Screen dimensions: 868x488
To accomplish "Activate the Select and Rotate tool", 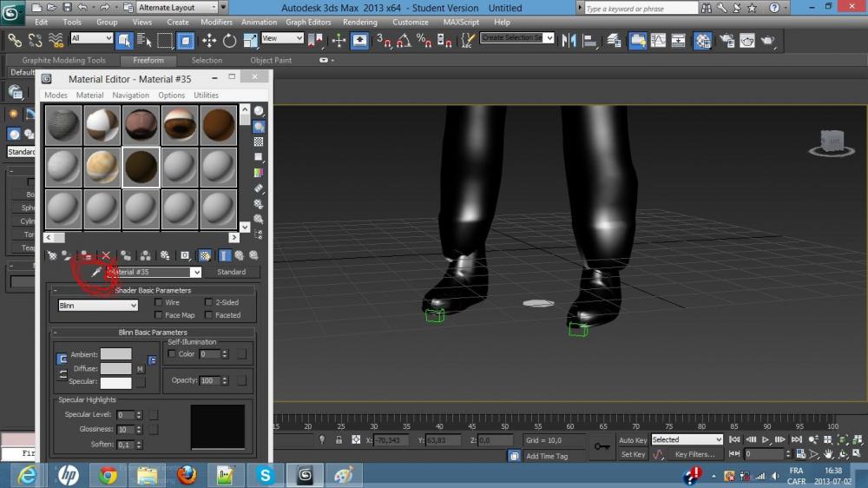I will point(229,40).
